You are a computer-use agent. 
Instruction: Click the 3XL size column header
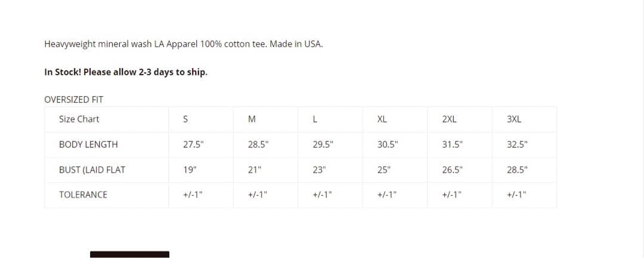coord(514,119)
